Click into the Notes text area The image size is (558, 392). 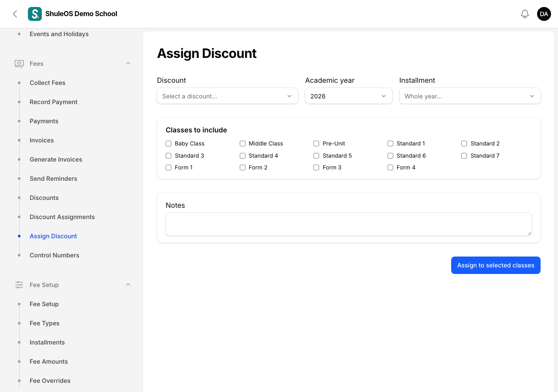pos(349,224)
